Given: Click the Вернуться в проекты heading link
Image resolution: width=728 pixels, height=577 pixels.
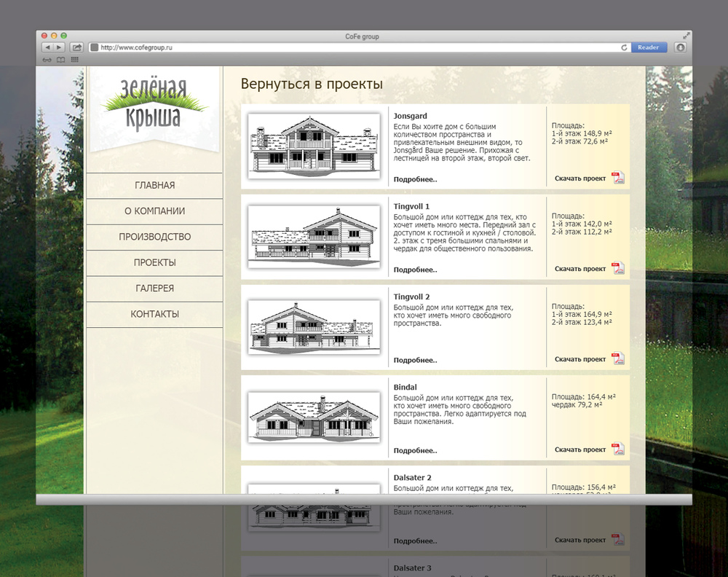Looking at the screenshot, I should point(312,84).
